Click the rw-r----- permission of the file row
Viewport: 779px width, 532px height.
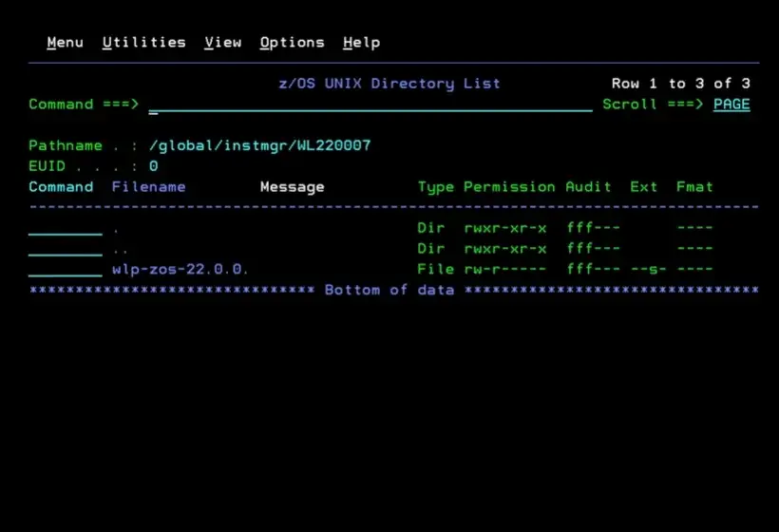coord(504,269)
